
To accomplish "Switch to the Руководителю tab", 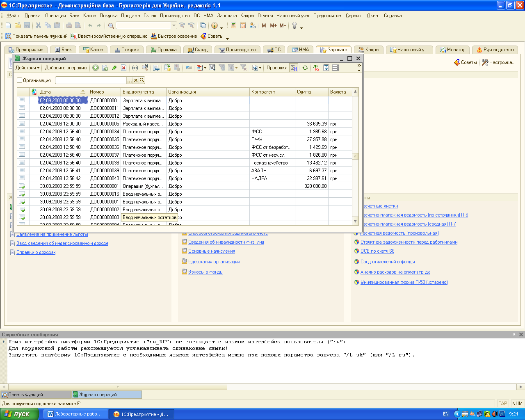I will click(495, 50).
